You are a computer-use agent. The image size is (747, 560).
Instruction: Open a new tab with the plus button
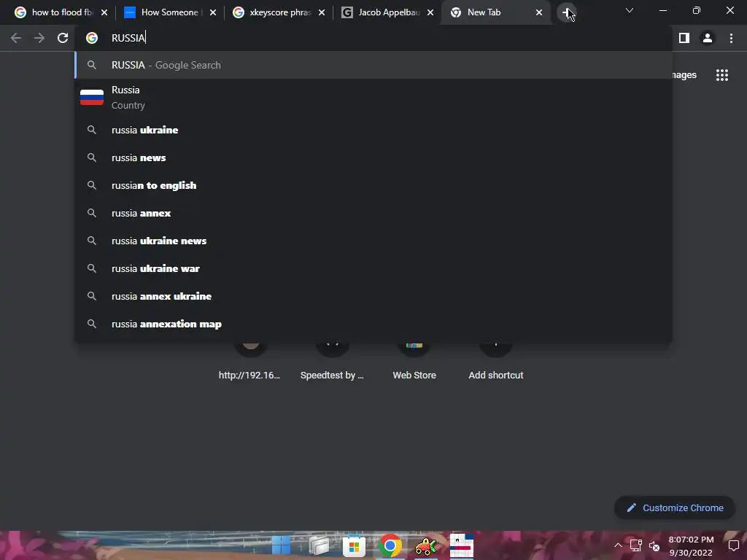click(566, 12)
